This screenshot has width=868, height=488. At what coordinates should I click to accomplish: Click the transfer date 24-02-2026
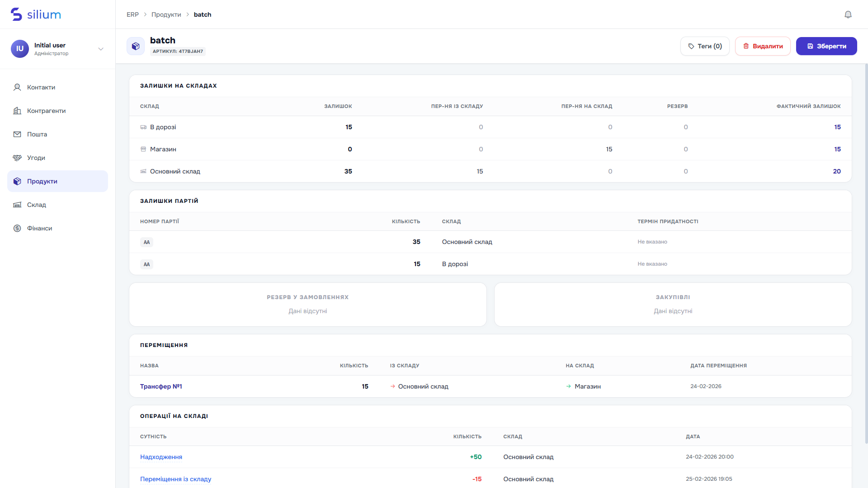pos(706,386)
